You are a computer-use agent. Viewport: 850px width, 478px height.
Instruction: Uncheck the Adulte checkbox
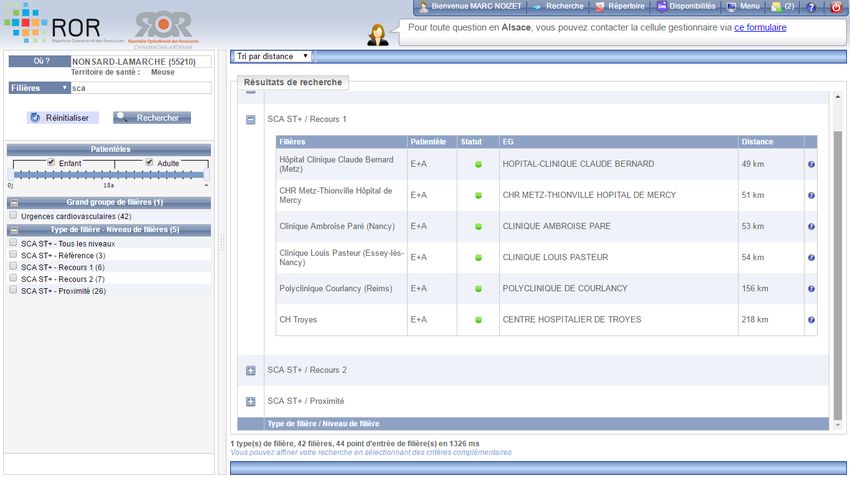click(x=150, y=162)
